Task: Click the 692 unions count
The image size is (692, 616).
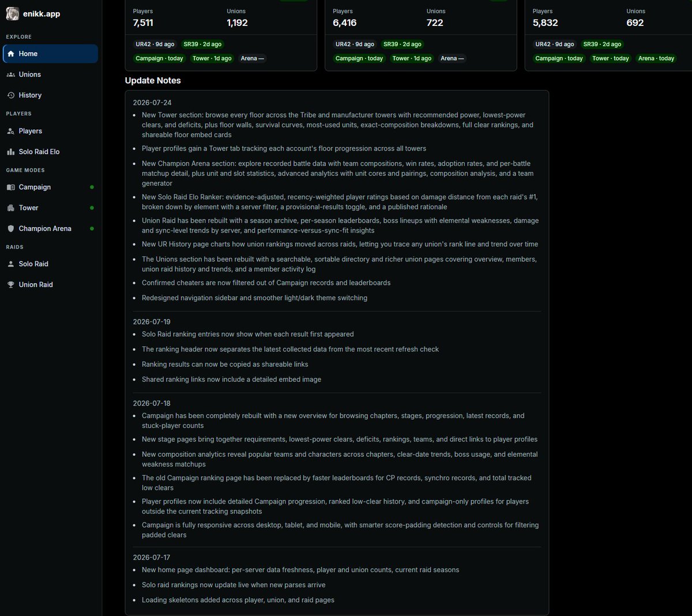Action: pyautogui.click(x=635, y=23)
